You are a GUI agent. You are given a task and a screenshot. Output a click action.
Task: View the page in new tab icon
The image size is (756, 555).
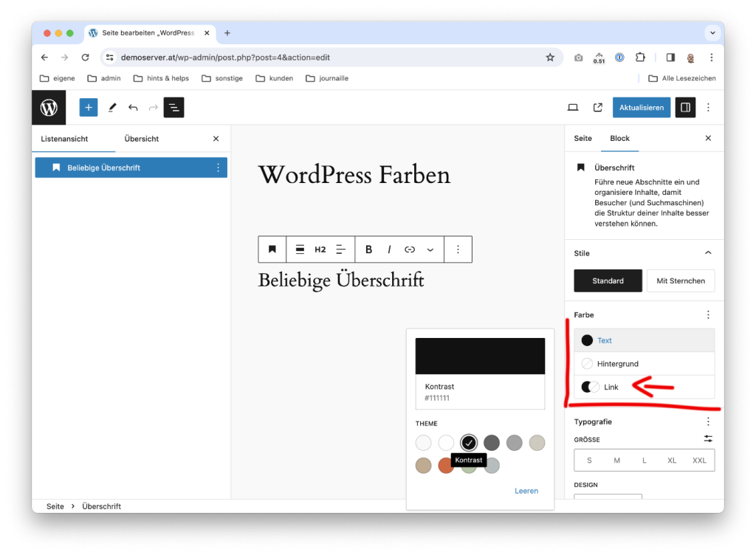598,108
